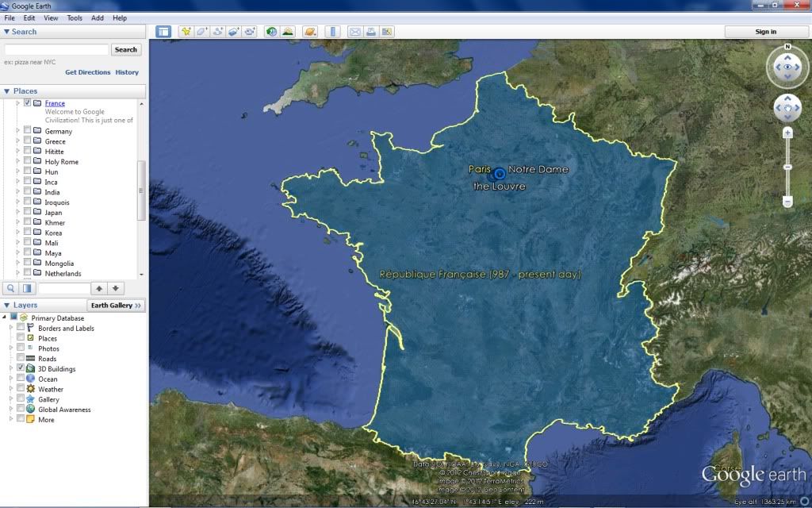Open the search History link

pos(127,72)
